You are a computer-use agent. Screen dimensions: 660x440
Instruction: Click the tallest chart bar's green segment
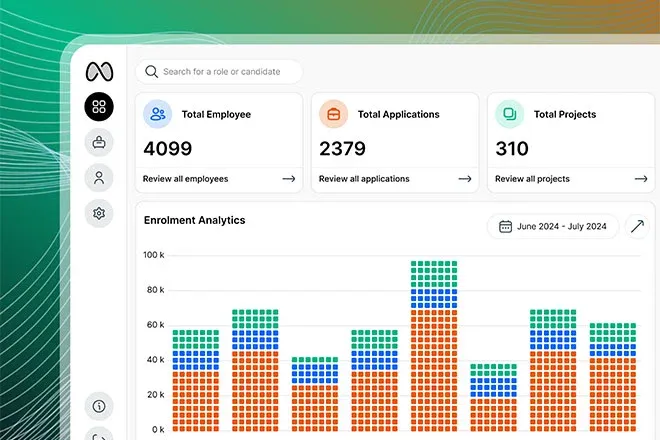434,275
